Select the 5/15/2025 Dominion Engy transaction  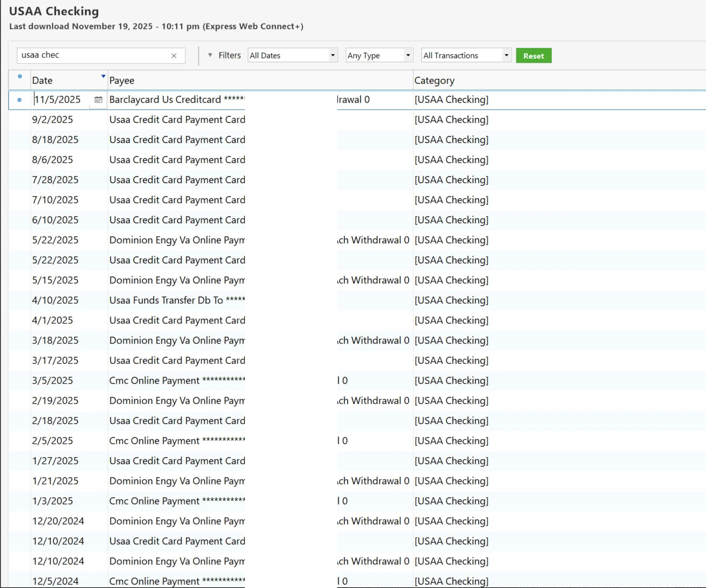[177, 280]
